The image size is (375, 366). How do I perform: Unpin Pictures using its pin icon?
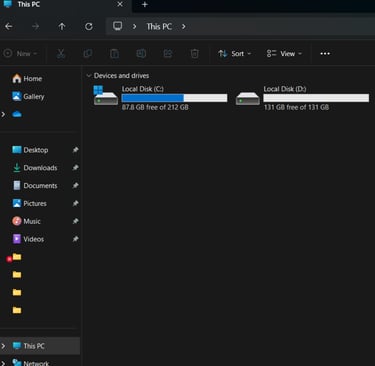[x=76, y=203]
